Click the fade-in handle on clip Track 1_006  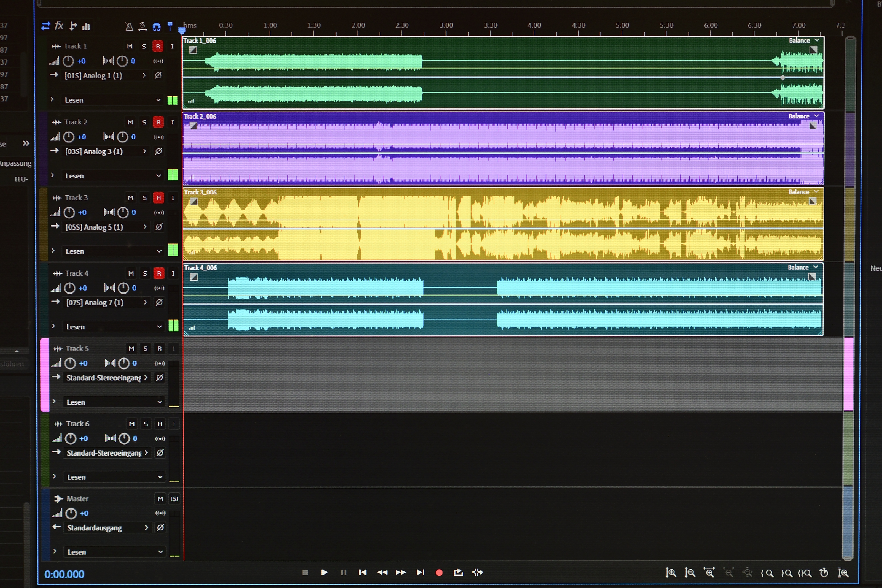tap(193, 50)
